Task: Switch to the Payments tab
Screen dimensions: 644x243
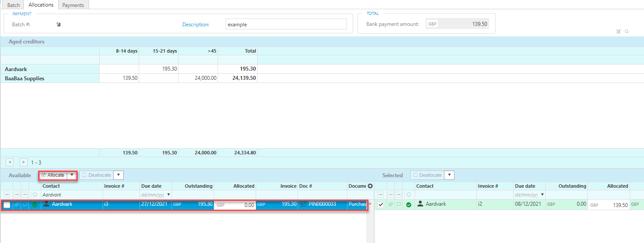Action: (x=73, y=5)
